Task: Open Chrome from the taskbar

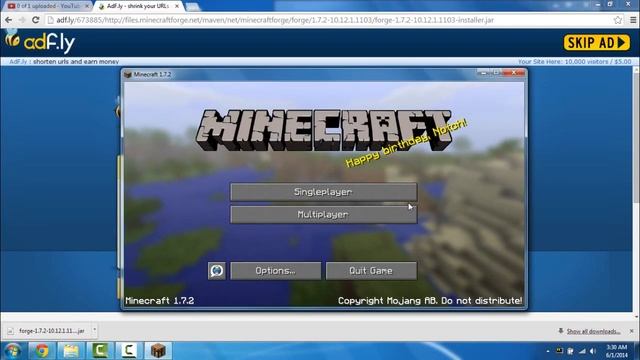Action: (x=42, y=351)
